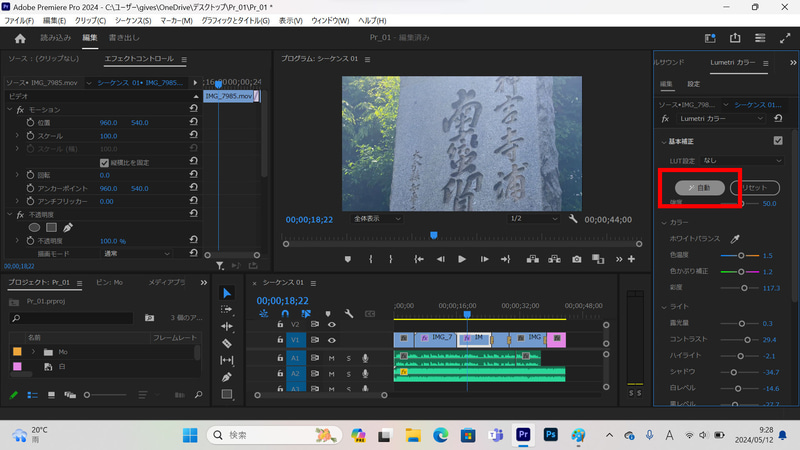Click the free draw bezier mask pen
This screenshot has height=450, width=800.
point(68,228)
